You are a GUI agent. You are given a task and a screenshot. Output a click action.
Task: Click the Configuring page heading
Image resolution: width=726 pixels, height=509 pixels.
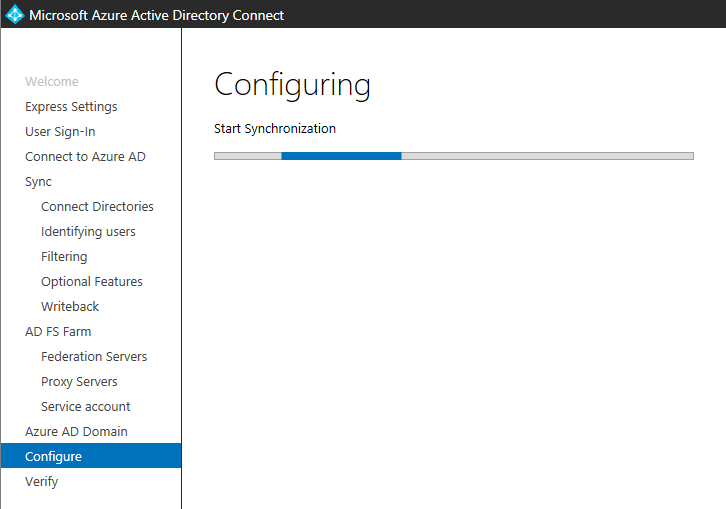tap(293, 85)
